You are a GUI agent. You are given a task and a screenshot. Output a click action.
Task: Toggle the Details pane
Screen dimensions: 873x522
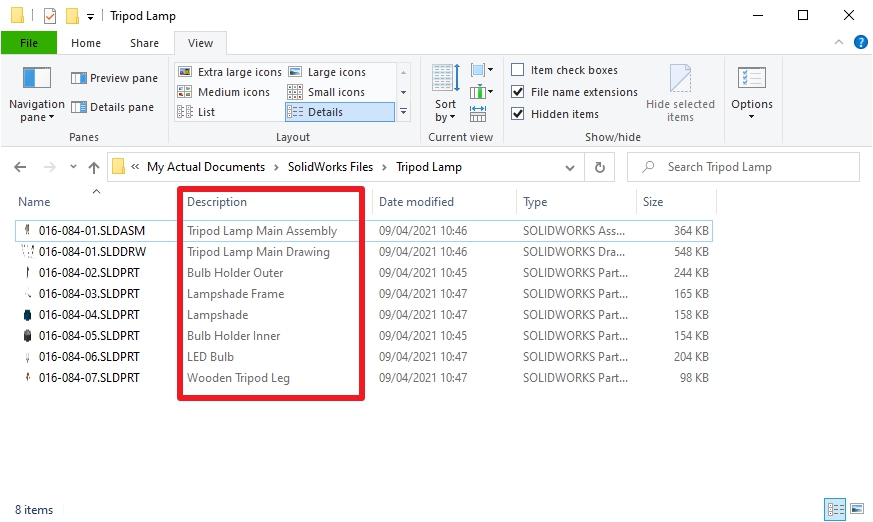tap(112, 107)
